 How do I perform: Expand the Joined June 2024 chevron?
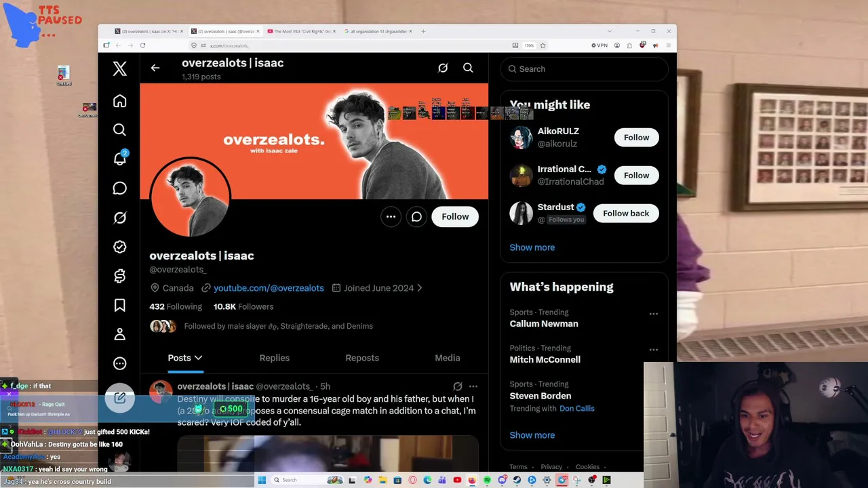pos(420,288)
